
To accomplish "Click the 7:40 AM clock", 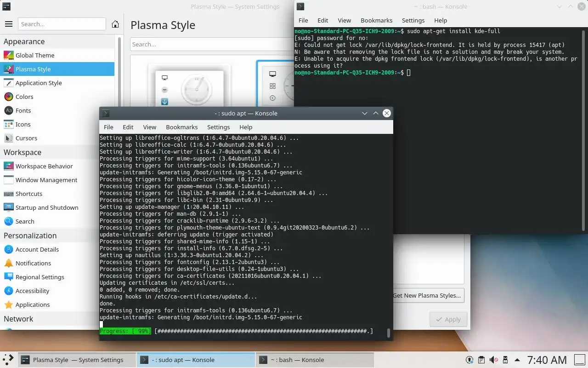I will pos(547,360).
